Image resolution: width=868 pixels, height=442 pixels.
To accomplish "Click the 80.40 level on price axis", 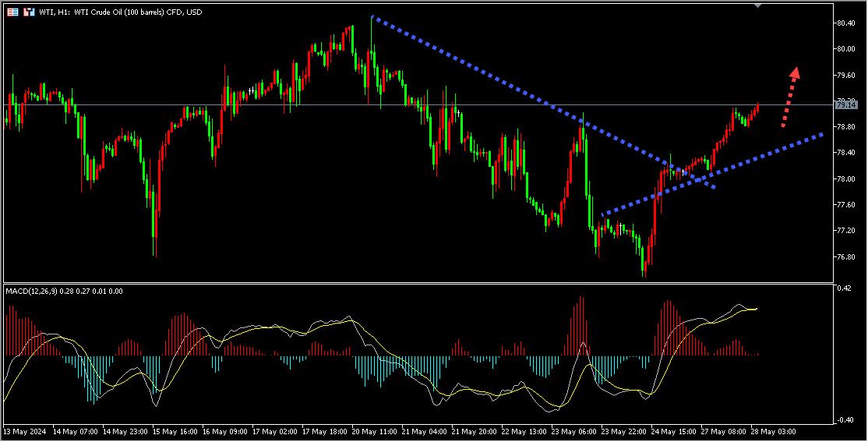I will [845, 23].
